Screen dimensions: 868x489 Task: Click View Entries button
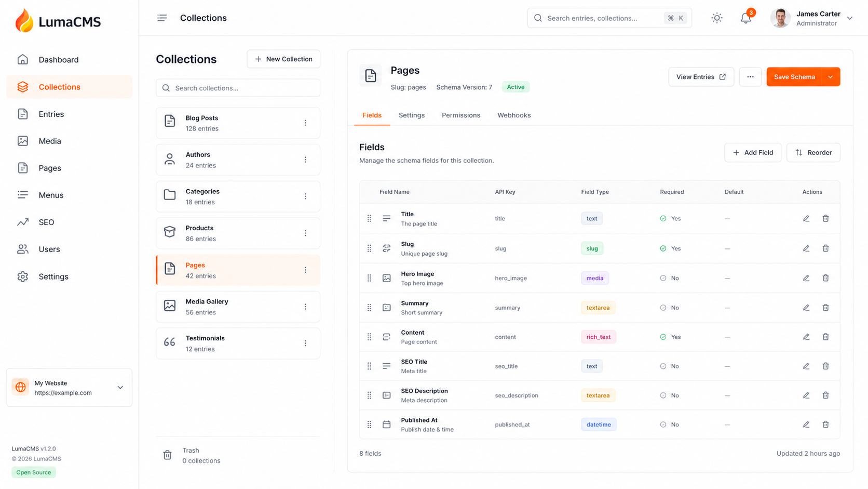coord(701,77)
